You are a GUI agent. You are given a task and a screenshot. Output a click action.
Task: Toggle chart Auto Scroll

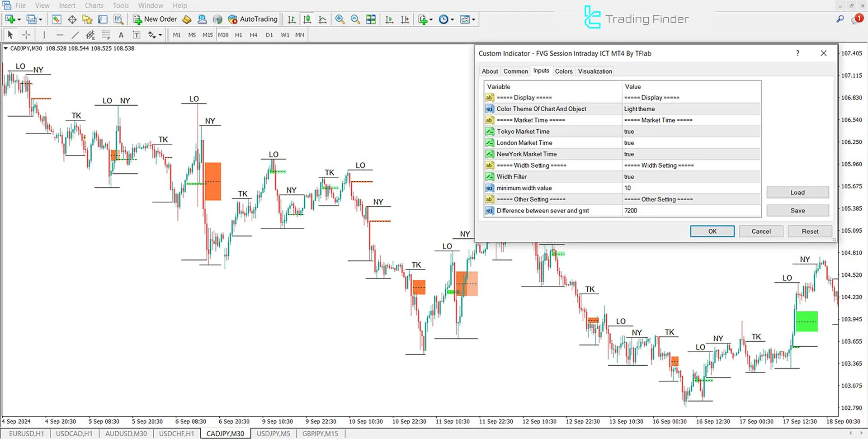389,19
